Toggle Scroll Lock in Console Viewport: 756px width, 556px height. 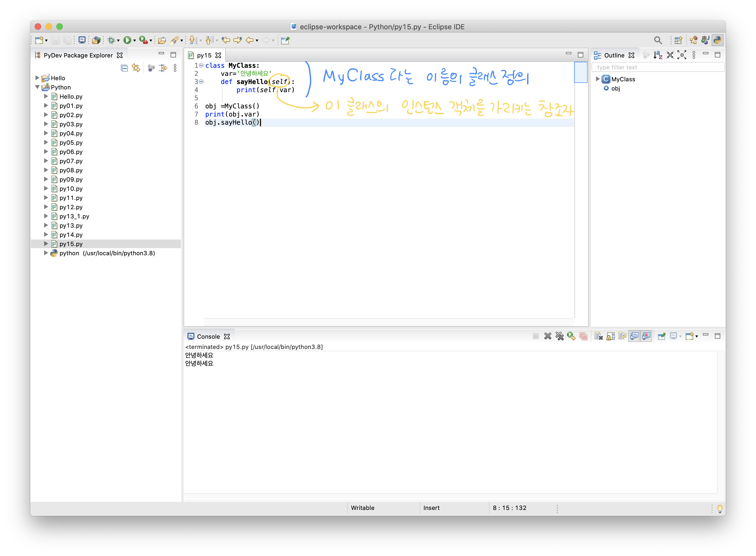610,336
